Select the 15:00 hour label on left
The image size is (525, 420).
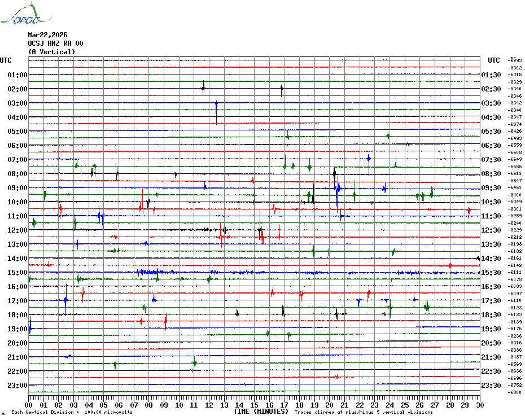pyautogui.click(x=18, y=273)
